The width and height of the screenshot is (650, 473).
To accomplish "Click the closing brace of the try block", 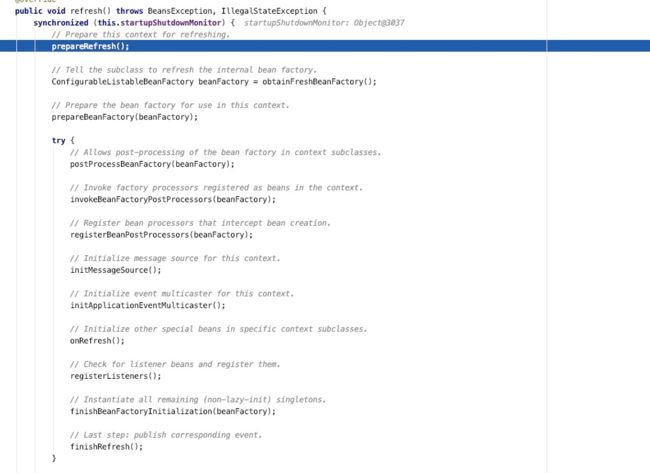I will coord(54,458).
